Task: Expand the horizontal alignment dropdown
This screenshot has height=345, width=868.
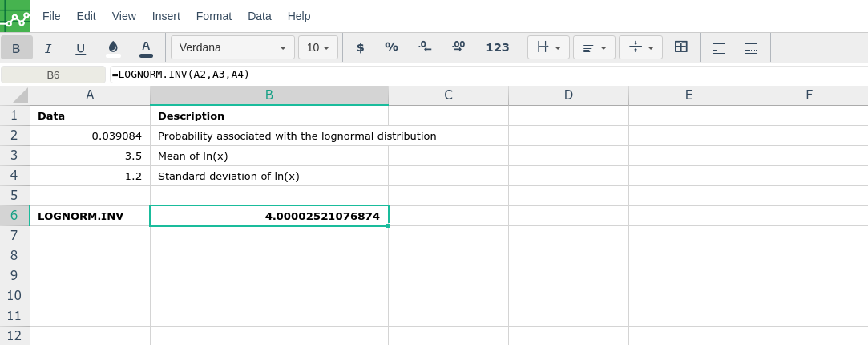Action: tap(594, 48)
